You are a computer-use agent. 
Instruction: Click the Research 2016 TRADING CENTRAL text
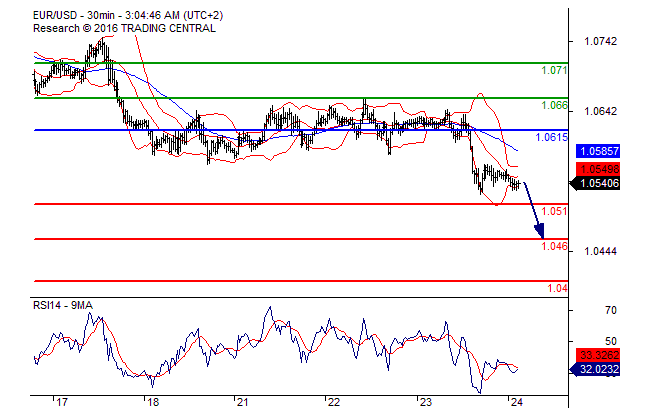pyautogui.click(x=124, y=28)
